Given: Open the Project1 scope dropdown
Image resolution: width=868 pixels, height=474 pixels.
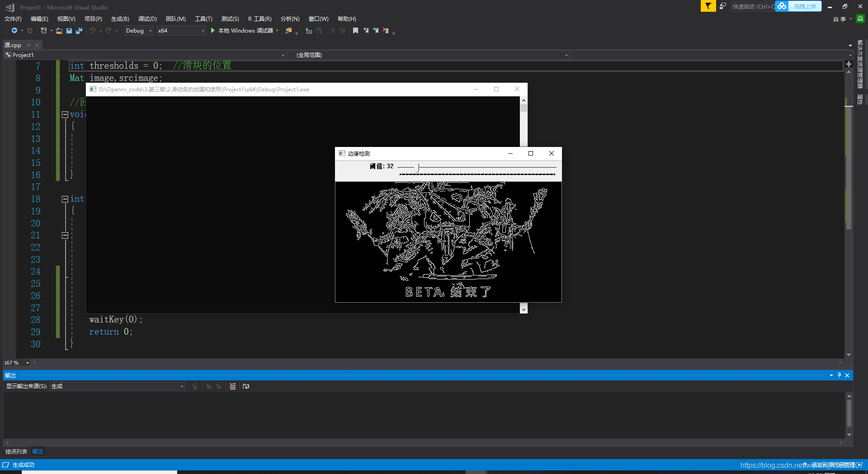Looking at the screenshot, I should point(145,55).
